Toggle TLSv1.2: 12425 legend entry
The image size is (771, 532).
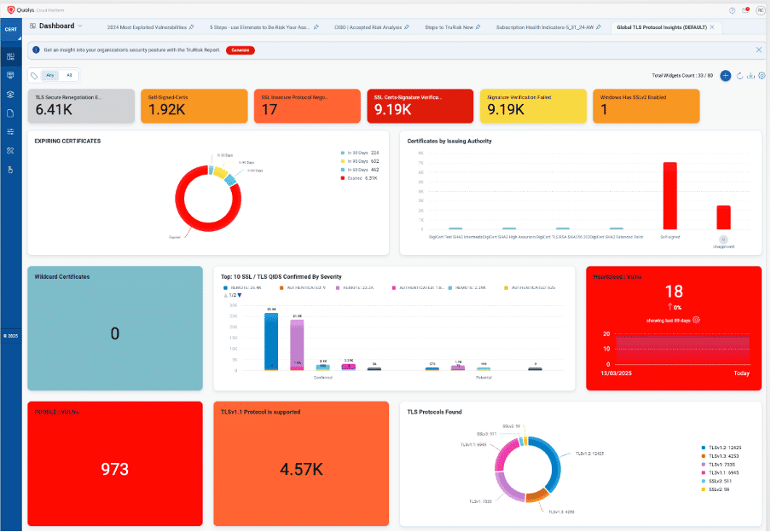(x=722, y=448)
